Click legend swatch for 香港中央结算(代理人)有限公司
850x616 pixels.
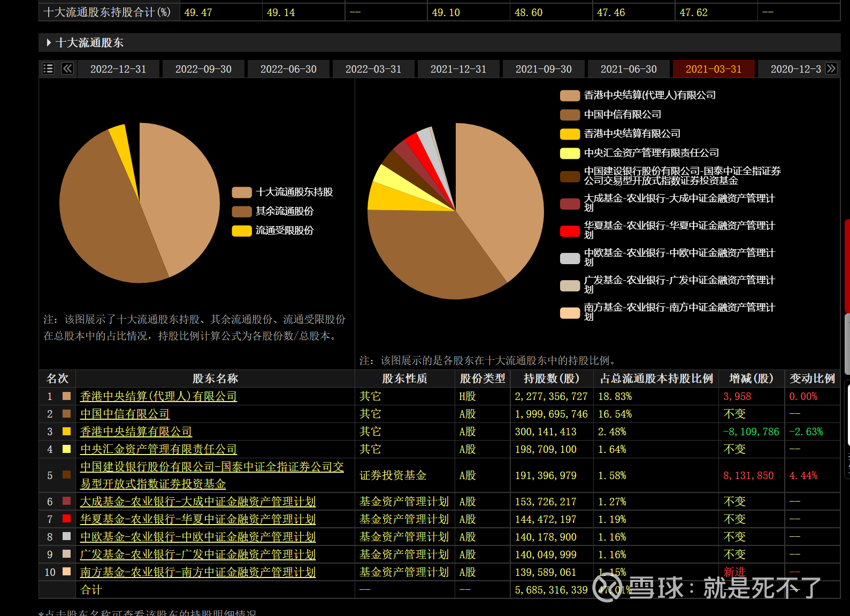click(x=570, y=96)
